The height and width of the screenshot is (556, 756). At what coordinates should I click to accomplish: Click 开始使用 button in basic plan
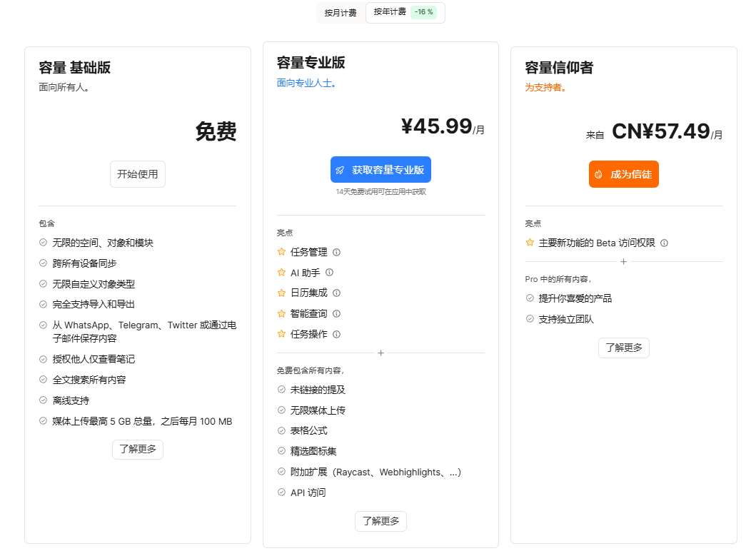tap(138, 174)
